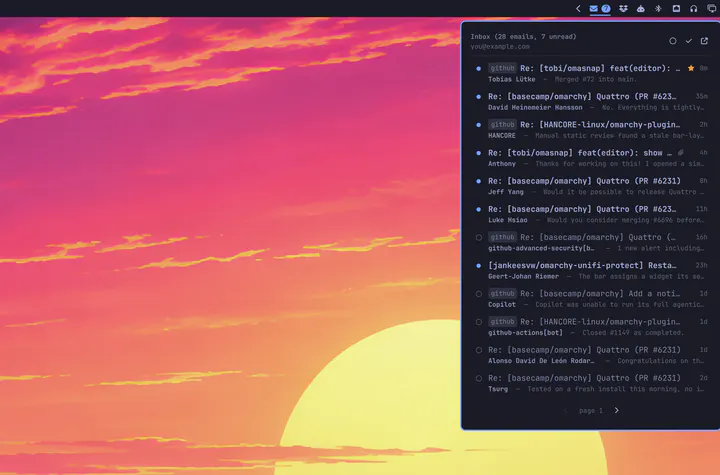Go to the next page with the right chevron
Screen dimensions: 720x475
pyautogui.click(x=617, y=410)
